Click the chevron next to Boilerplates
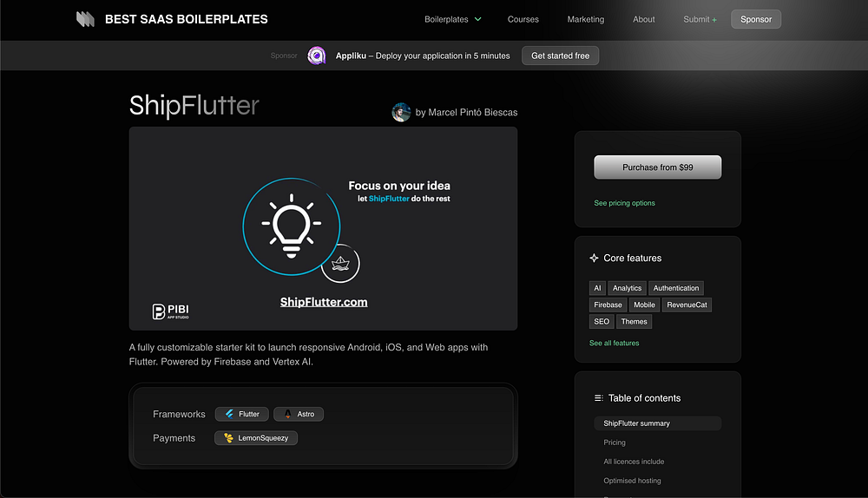The height and width of the screenshot is (498, 868). click(x=477, y=19)
